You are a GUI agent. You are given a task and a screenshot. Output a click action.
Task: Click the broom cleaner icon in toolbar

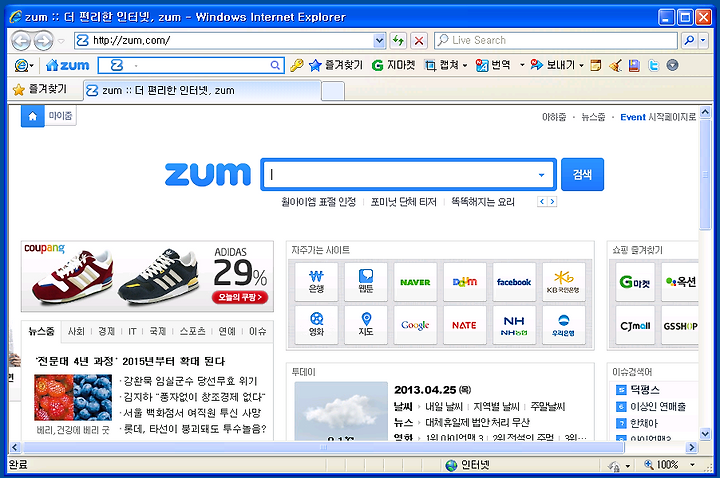tap(615, 65)
